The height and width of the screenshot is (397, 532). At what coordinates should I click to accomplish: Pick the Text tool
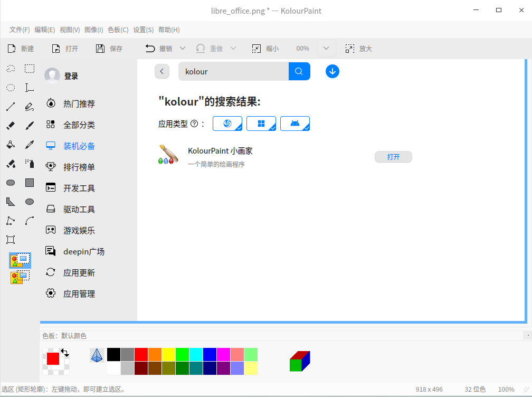coord(29,88)
